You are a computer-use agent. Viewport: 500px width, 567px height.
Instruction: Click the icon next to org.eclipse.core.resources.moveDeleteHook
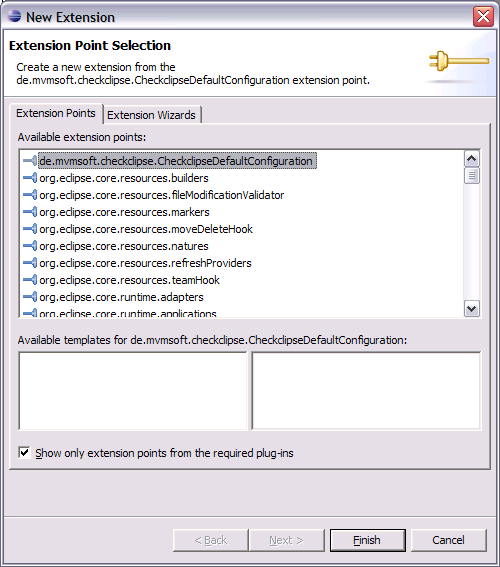tap(30, 229)
